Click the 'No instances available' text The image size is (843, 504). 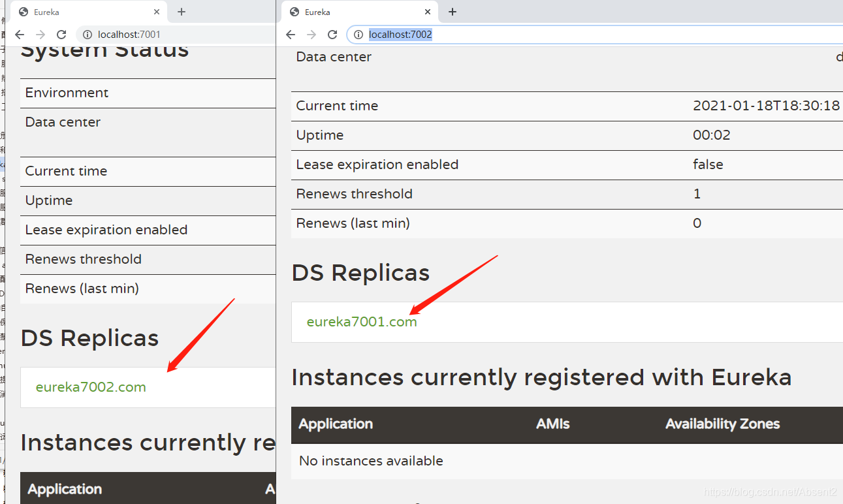coord(371,461)
